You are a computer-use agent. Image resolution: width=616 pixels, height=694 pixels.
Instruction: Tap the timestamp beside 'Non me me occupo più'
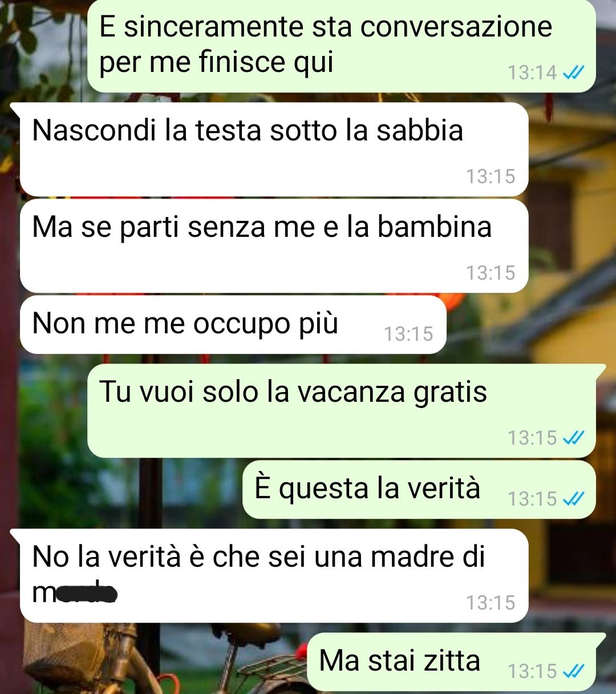coord(408,334)
